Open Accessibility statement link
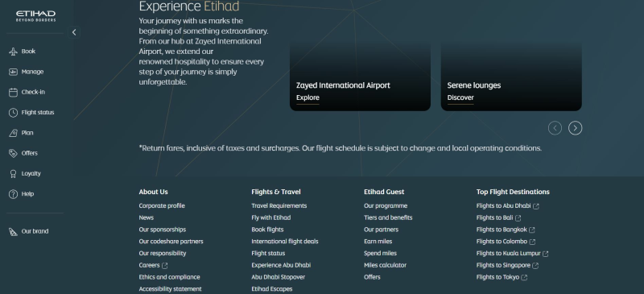 pyautogui.click(x=170, y=289)
